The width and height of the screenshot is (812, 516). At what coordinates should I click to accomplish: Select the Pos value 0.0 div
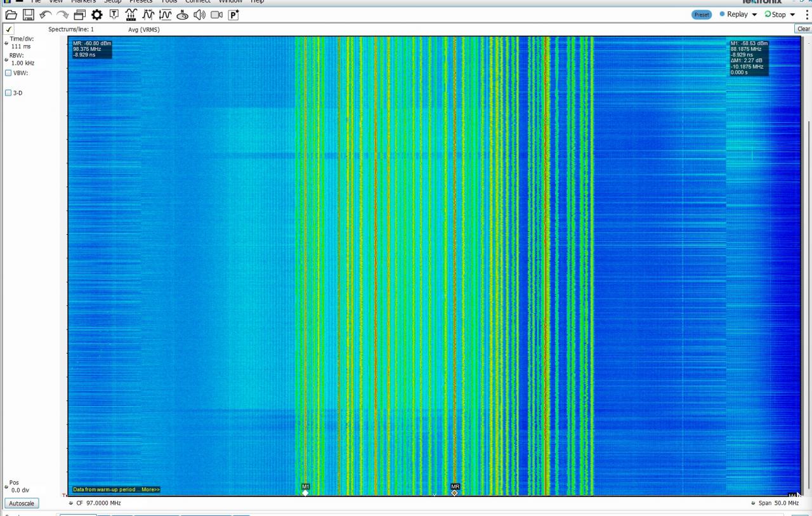click(20, 490)
